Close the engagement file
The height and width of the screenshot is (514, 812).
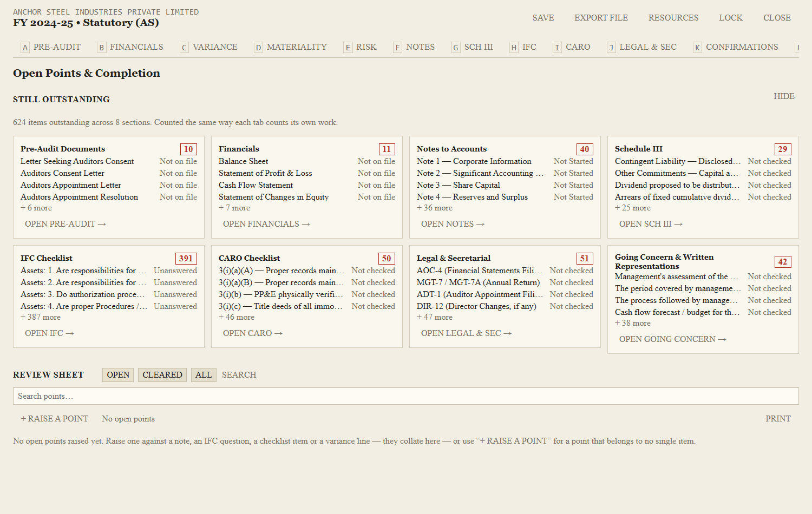777,18
